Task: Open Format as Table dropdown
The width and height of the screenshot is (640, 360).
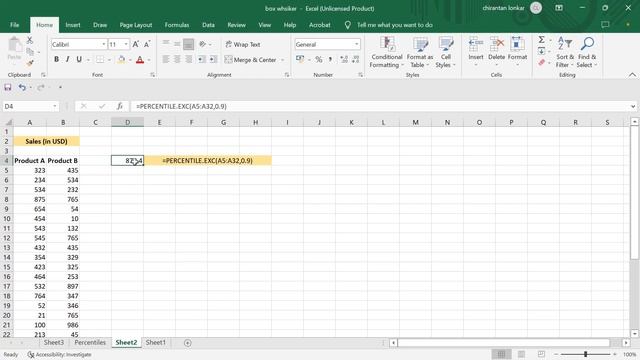Action: [x=420, y=52]
